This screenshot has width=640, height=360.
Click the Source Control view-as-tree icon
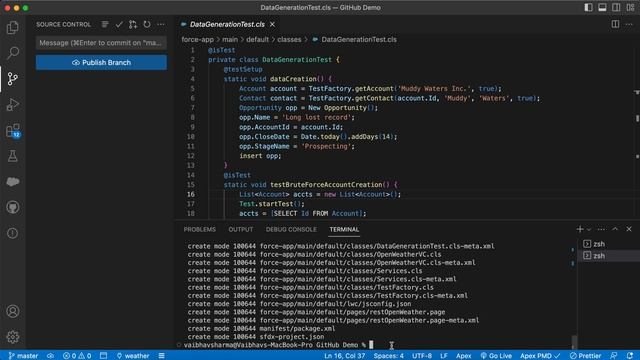point(105,24)
